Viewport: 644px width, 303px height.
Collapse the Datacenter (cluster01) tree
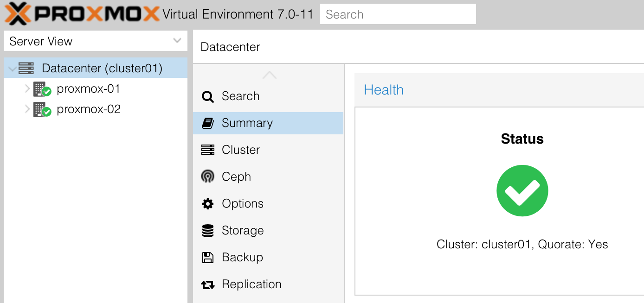tap(12, 69)
